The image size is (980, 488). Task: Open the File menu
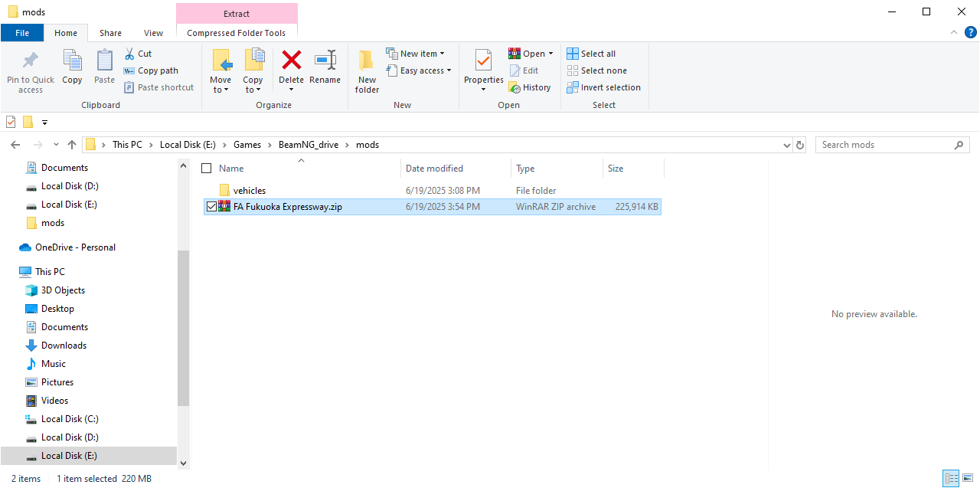pos(22,33)
